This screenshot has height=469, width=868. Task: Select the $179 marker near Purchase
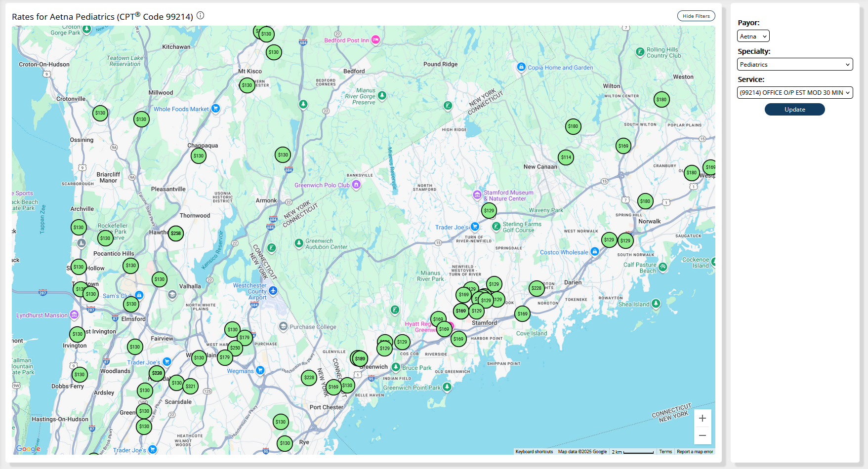click(x=245, y=338)
